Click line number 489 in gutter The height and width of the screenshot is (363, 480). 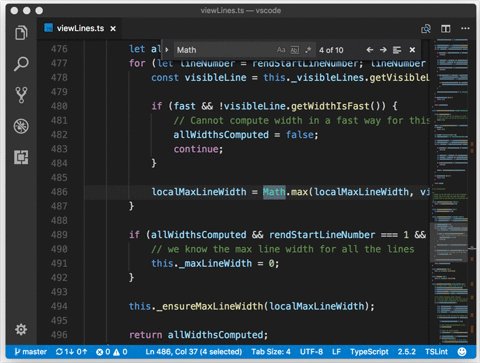(x=59, y=235)
